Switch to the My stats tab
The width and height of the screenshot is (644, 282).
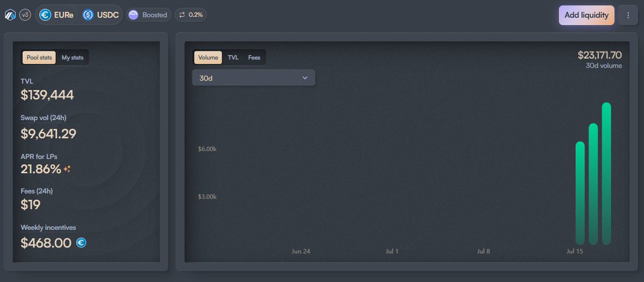point(72,57)
